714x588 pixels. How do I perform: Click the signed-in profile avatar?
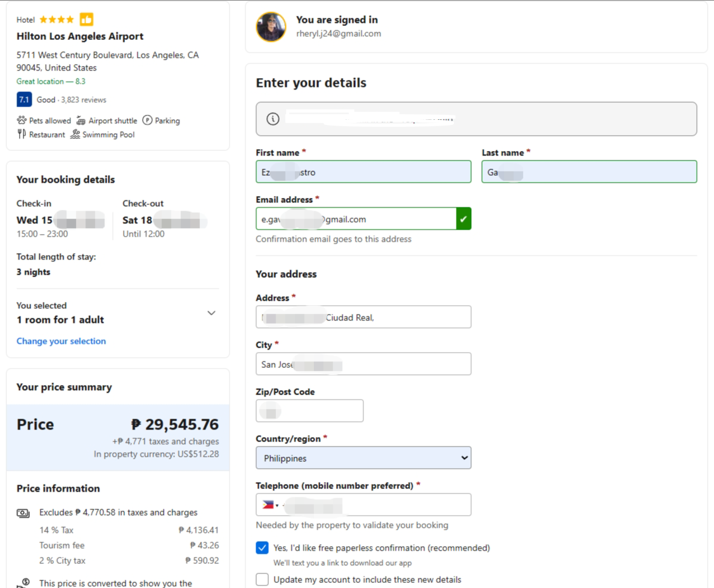[x=271, y=27]
